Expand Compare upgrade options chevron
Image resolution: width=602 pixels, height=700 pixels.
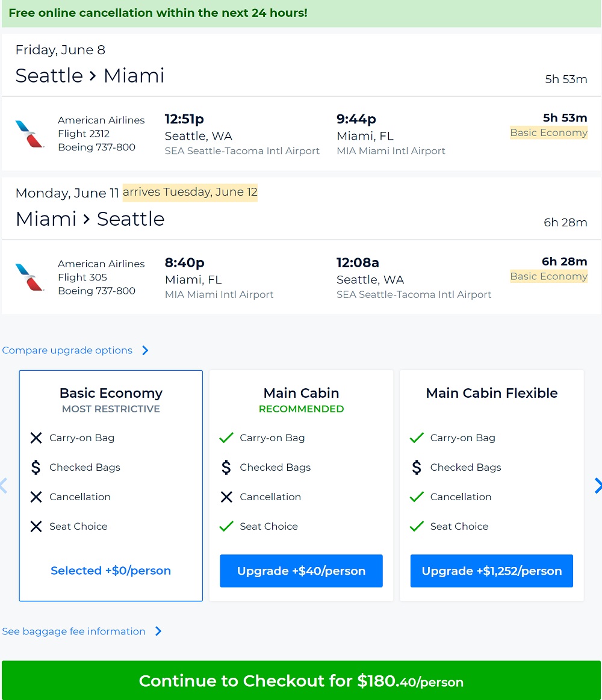pyautogui.click(x=145, y=350)
